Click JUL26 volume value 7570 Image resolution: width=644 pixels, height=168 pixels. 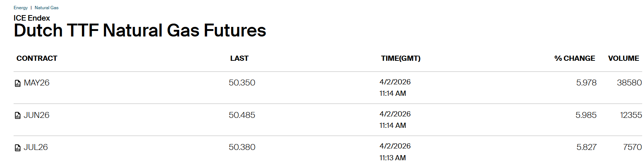click(632, 147)
